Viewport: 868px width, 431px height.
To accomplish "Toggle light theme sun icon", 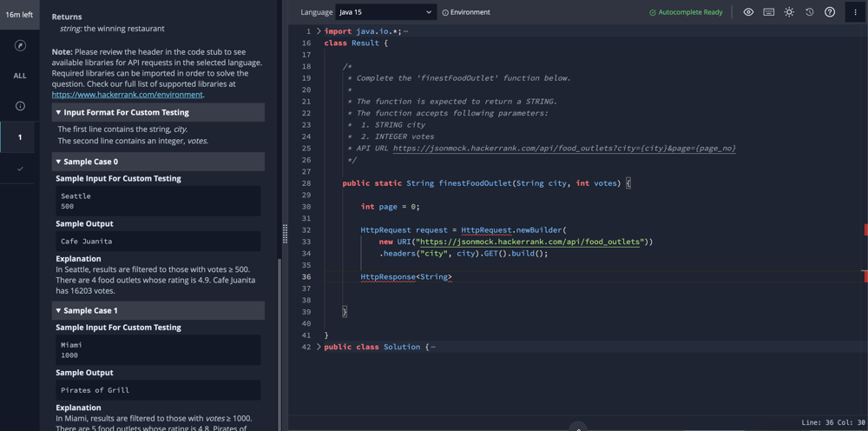I will [789, 12].
